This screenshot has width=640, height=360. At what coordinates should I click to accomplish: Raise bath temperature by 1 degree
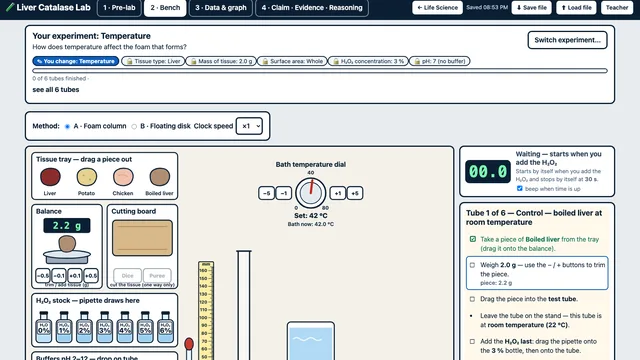click(x=338, y=193)
